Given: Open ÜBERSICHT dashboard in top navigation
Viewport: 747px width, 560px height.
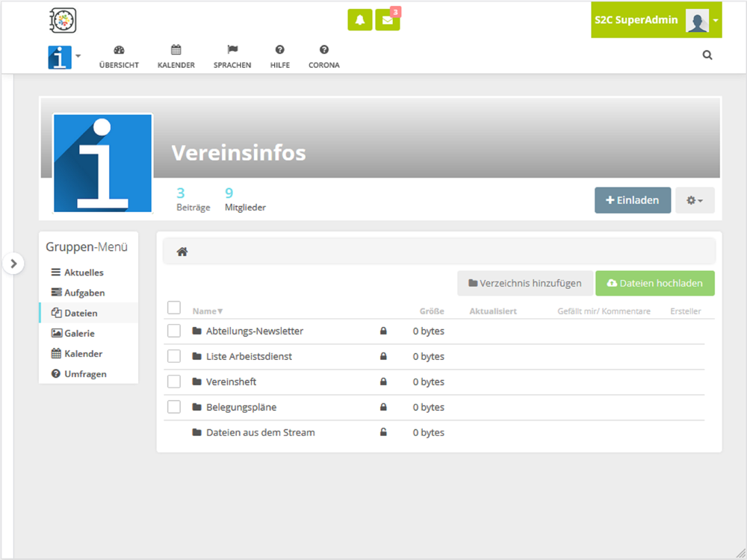Looking at the screenshot, I should click(119, 57).
